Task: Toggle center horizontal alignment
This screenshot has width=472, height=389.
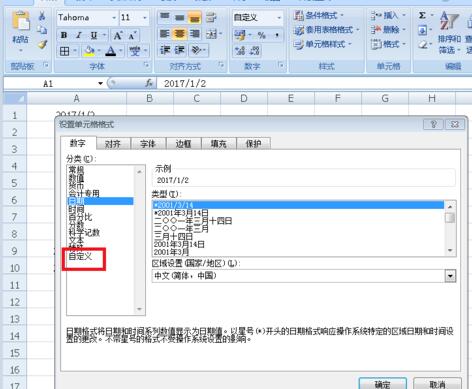Action: [x=180, y=33]
